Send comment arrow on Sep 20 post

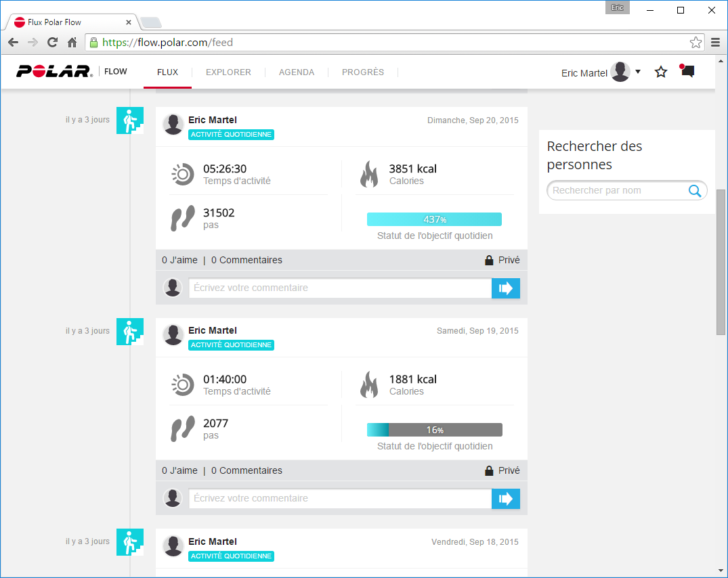point(505,288)
